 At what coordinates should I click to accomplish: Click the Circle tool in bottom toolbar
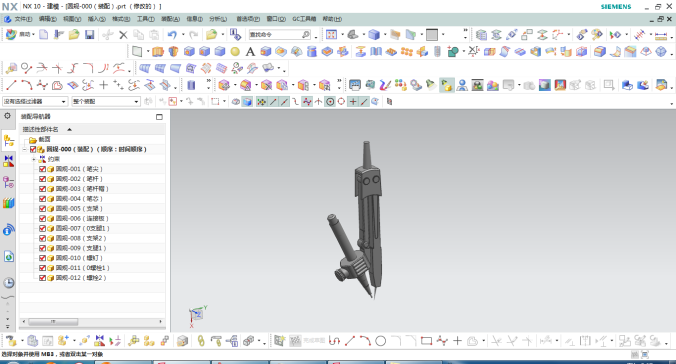380,341
